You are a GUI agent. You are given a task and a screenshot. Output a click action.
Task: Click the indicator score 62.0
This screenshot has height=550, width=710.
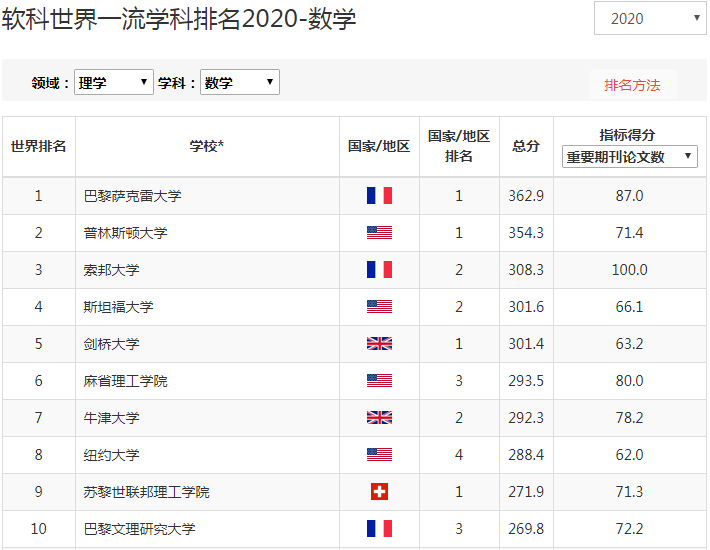(x=629, y=454)
